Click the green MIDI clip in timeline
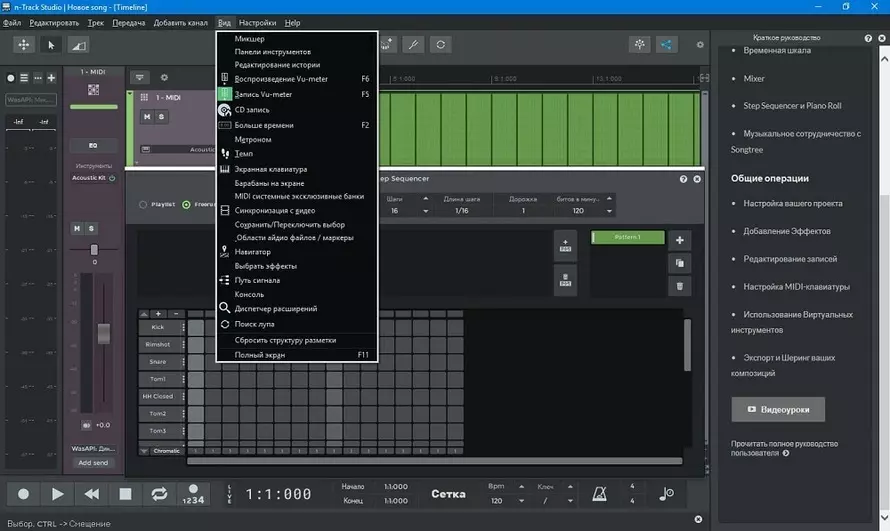890x531 pixels. (539, 129)
